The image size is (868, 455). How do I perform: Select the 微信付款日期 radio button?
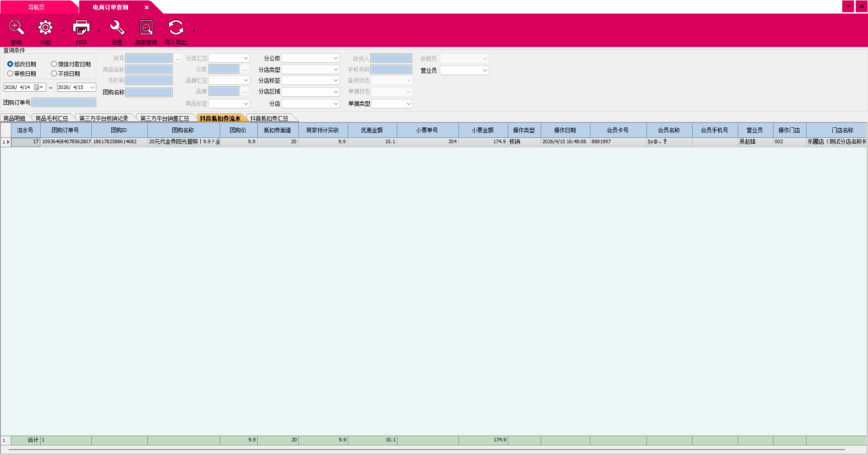point(54,64)
